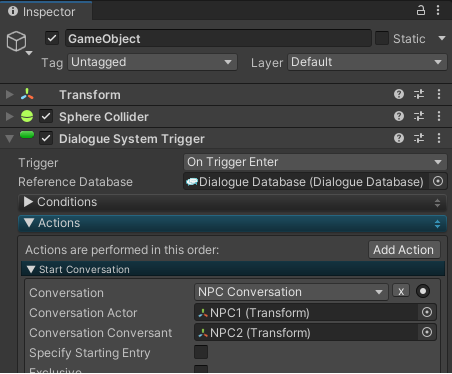Viewport: 452px width, 374px height.
Task: Click the green Sphere Collider icon
Action: (27, 116)
